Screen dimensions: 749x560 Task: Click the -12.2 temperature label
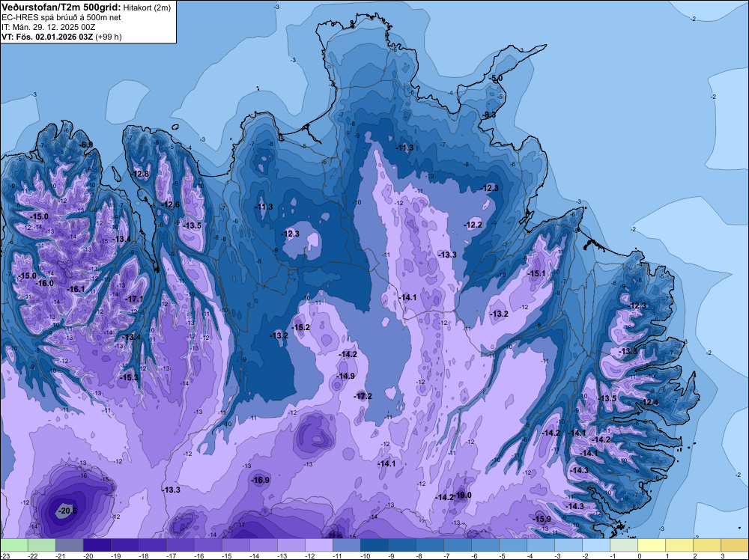point(473,225)
